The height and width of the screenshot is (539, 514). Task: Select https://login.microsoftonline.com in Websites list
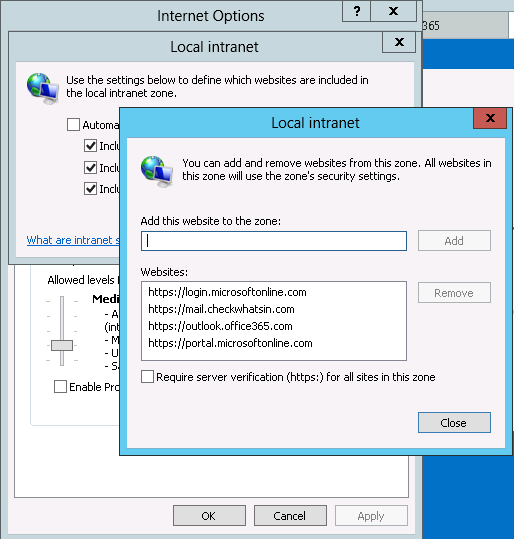[x=227, y=292]
